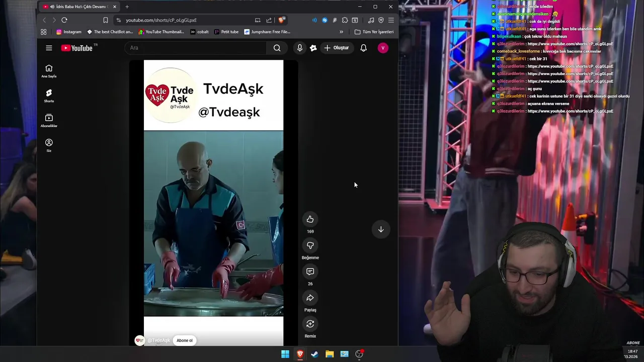Viewport: 644px width, 362px height.
Task: Go to next Short with down arrow
Action: pyautogui.click(x=381, y=229)
